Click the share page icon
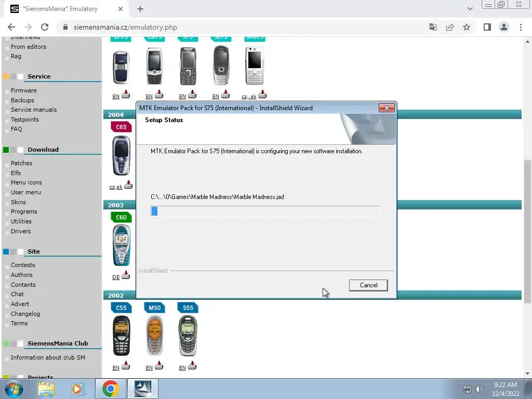The height and width of the screenshot is (399, 532). [x=450, y=27]
